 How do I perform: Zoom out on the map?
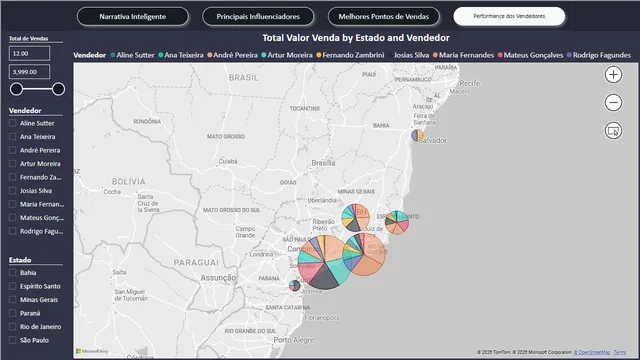613,102
